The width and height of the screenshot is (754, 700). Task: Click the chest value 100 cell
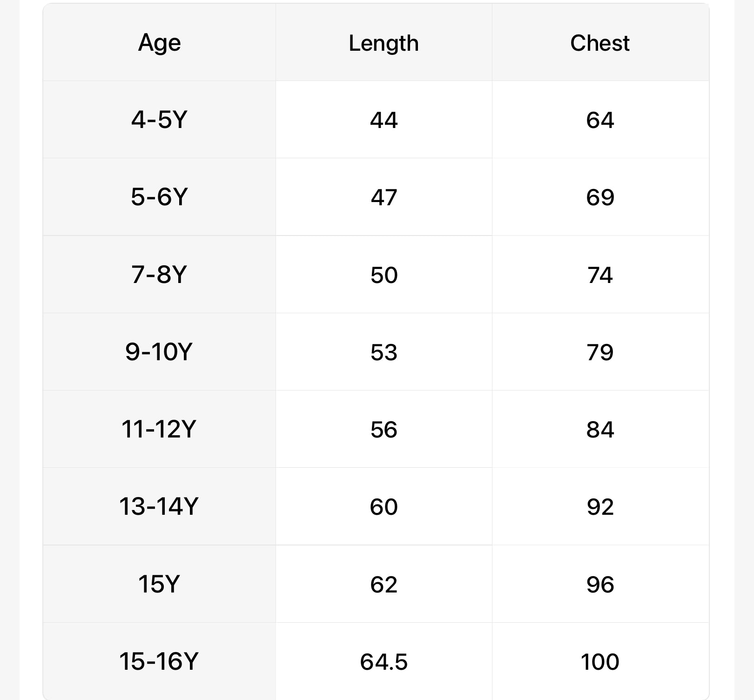pos(600,661)
